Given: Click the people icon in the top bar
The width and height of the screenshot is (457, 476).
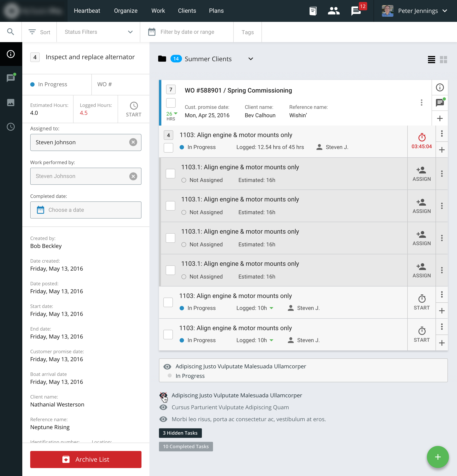Looking at the screenshot, I should (x=333, y=11).
